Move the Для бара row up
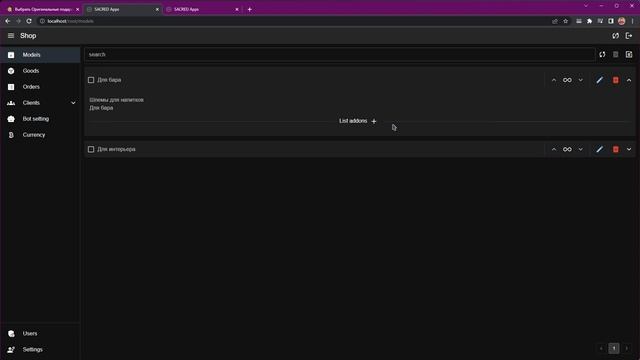The image size is (640, 360). point(554,80)
